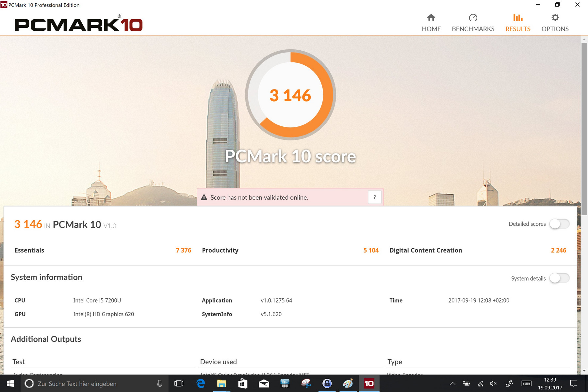The image size is (588, 392).
Task: Click the SystemInfo version v5.1.620
Action: [271, 314]
